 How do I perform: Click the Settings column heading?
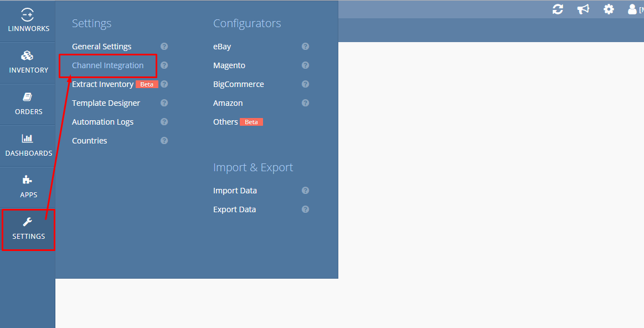[91, 23]
